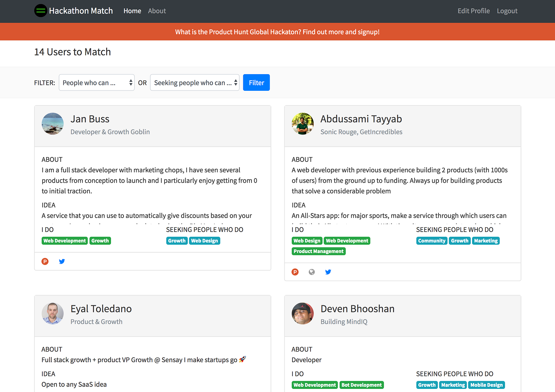Click the blue Filter button
This screenshot has width=555, height=392.
(256, 82)
